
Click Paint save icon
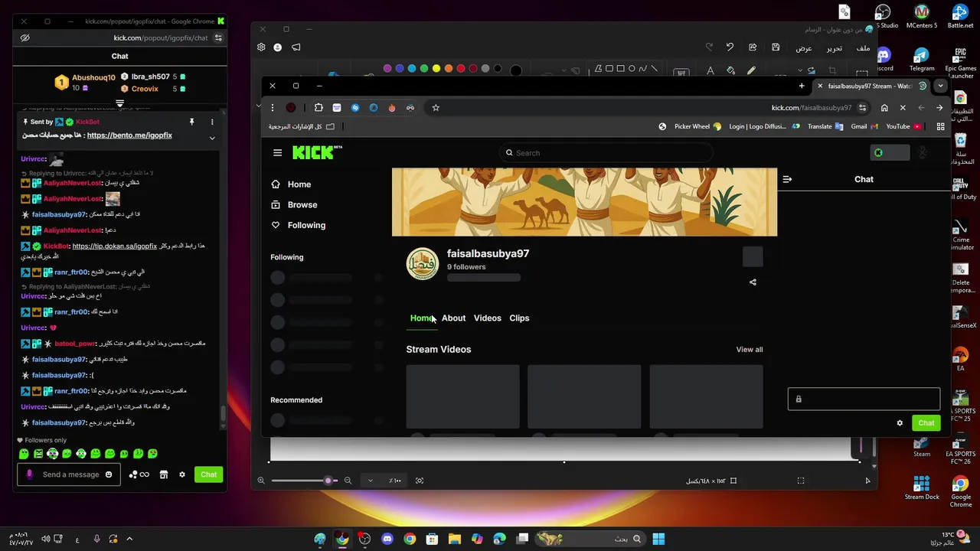[776, 47]
